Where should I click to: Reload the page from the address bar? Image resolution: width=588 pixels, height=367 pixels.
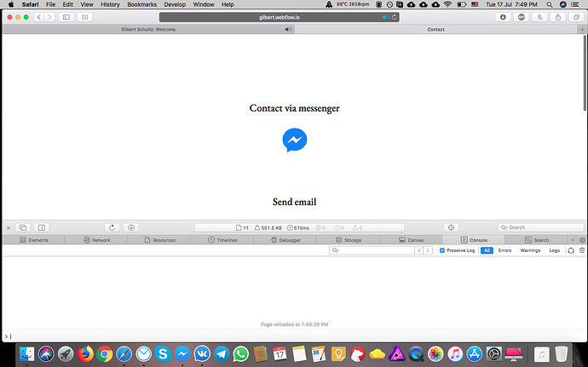(x=394, y=17)
